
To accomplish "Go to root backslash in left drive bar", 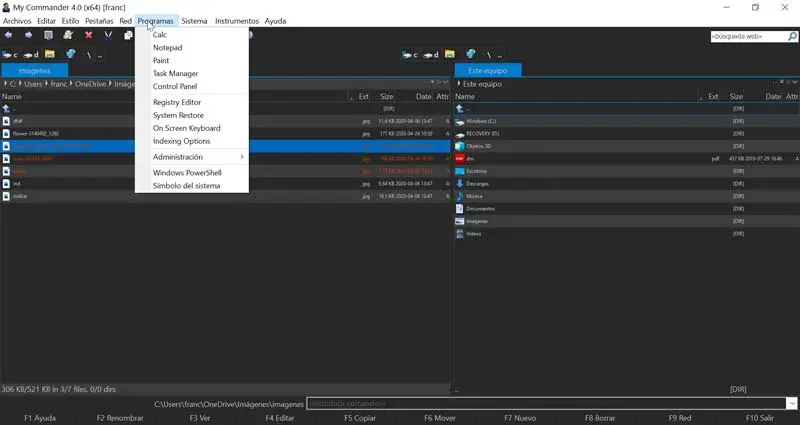I will point(89,55).
